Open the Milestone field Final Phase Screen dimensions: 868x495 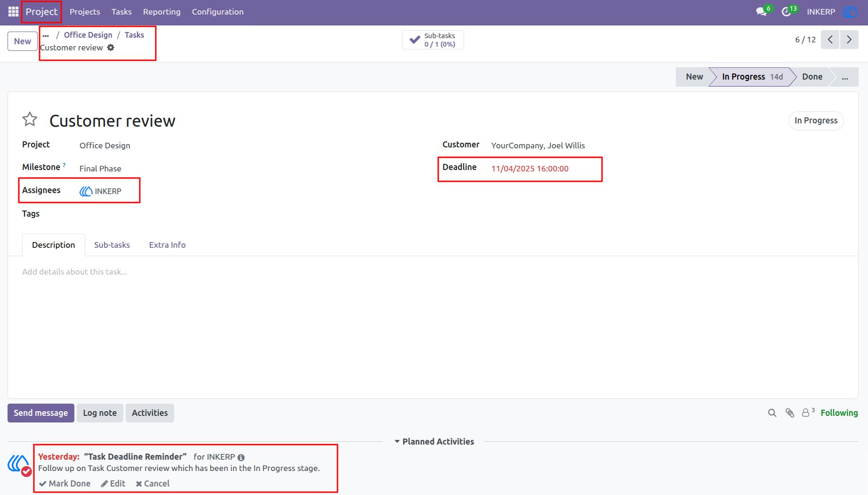point(100,169)
